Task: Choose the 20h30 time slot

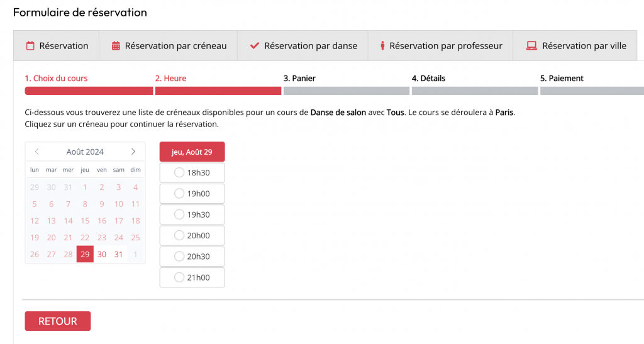Action: pyautogui.click(x=179, y=257)
